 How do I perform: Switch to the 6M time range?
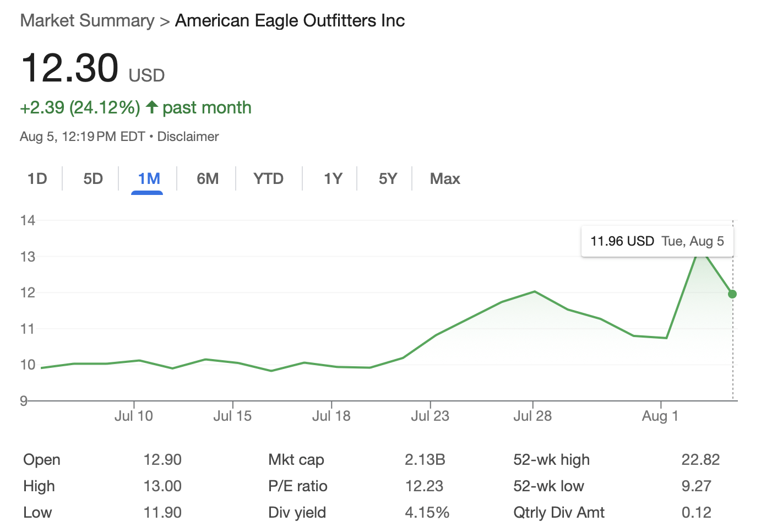click(208, 178)
